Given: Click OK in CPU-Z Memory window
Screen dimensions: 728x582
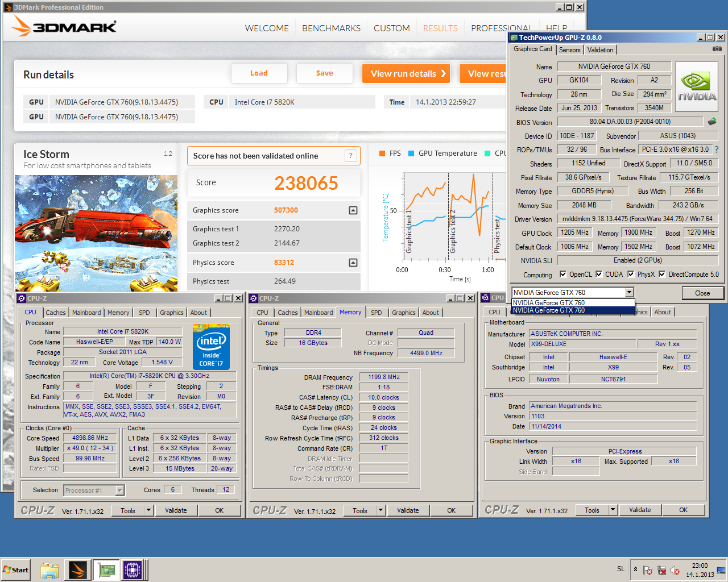Looking at the screenshot, I should coord(452,510).
